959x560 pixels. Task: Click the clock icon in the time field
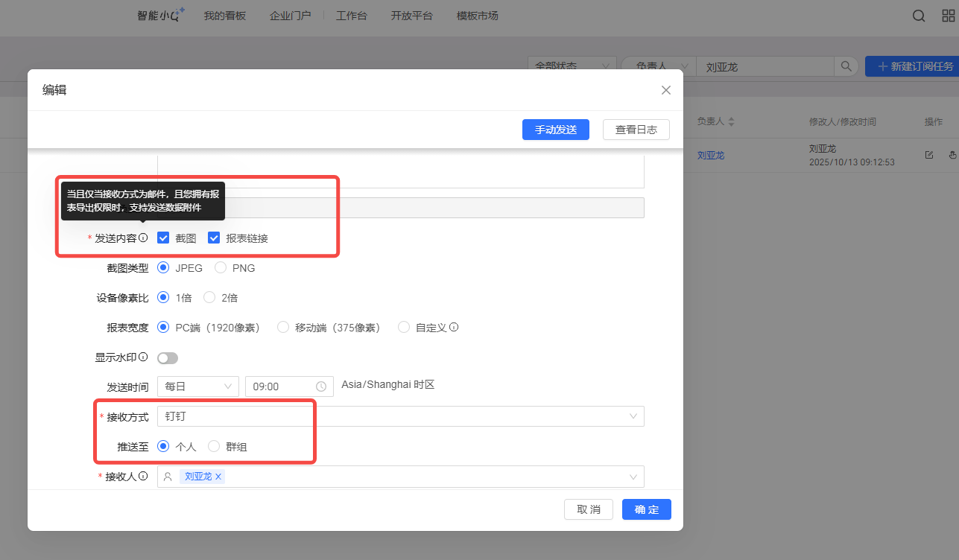tap(321, 386)
